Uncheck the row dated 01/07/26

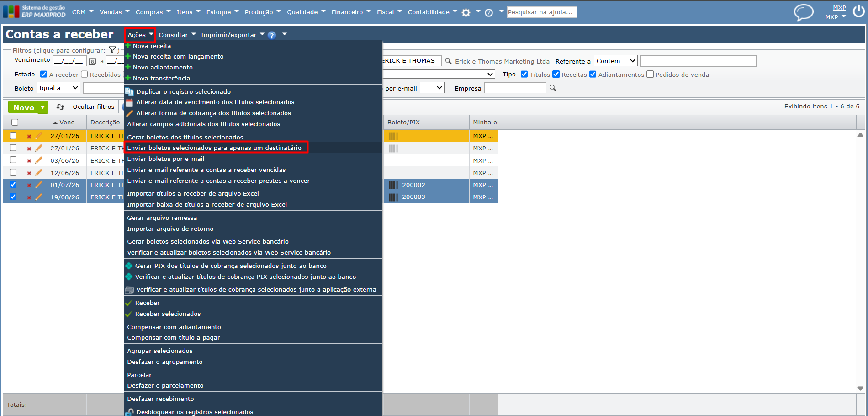point(13,185)
